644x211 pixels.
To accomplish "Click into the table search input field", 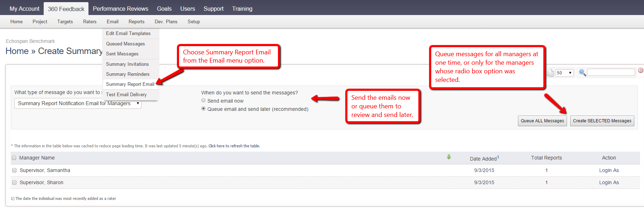I will (611, 73).
